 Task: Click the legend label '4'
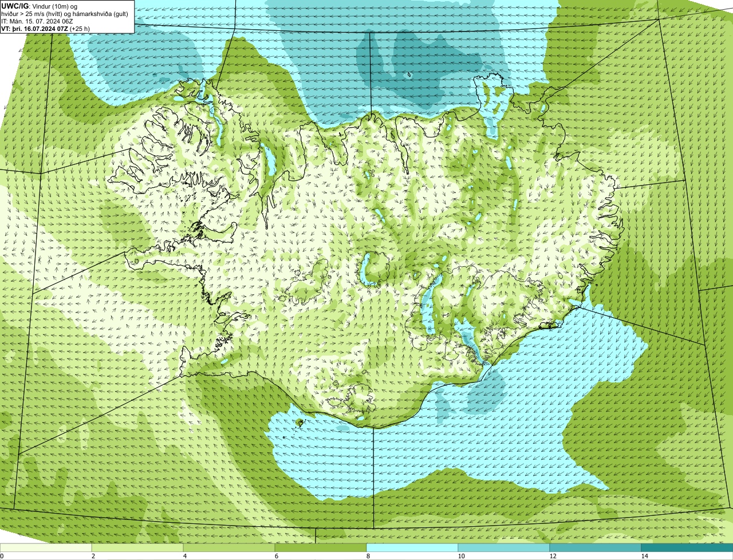(184, 556)
